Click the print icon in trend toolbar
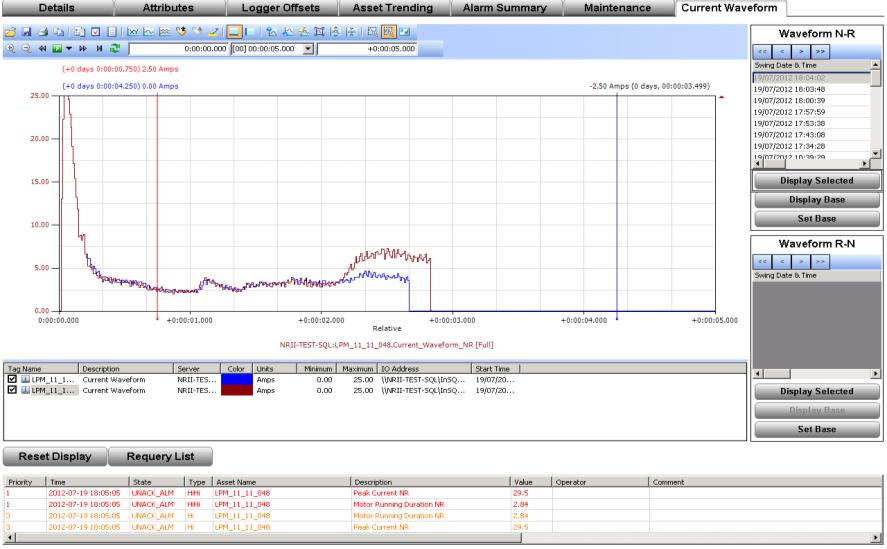 (42, 32)
